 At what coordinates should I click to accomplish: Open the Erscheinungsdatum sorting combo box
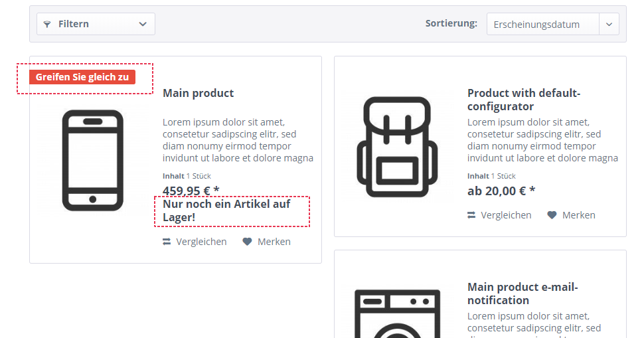(552, 24)
